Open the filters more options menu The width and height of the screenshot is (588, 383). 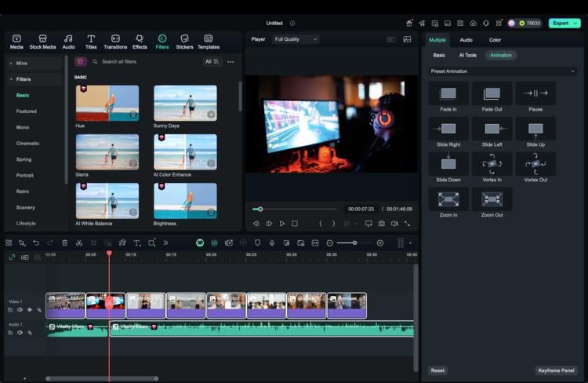click(230, 61)
